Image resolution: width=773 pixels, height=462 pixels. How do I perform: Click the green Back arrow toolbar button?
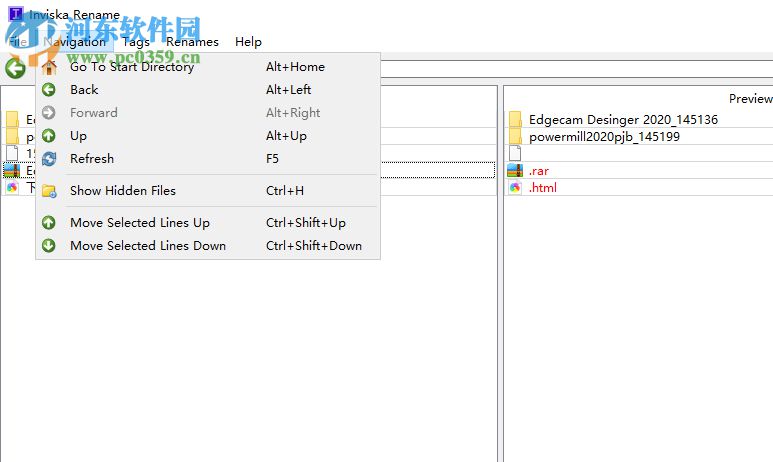click(15, 68)
